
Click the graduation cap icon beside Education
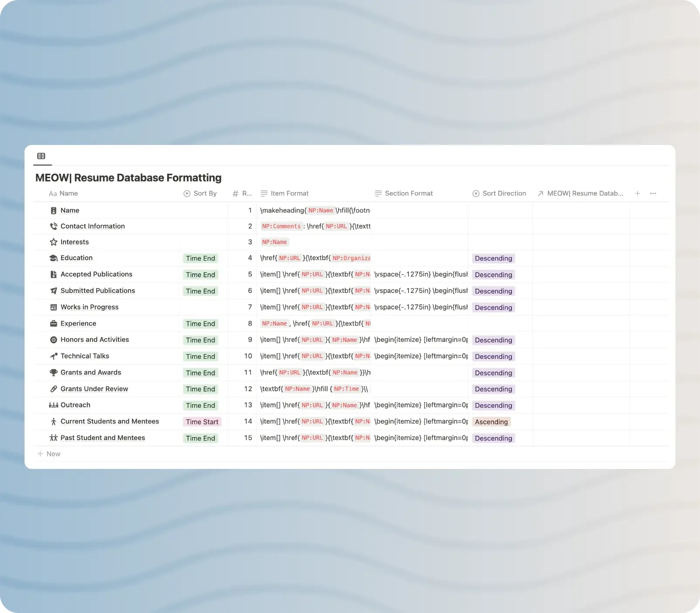click(x=53, y=258)
